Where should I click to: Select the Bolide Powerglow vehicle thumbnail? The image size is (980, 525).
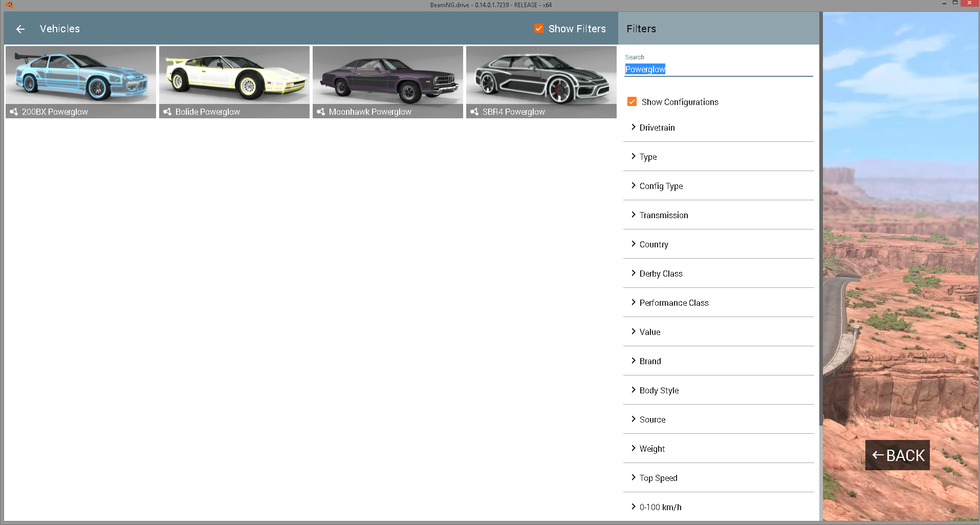coord(234,82)
